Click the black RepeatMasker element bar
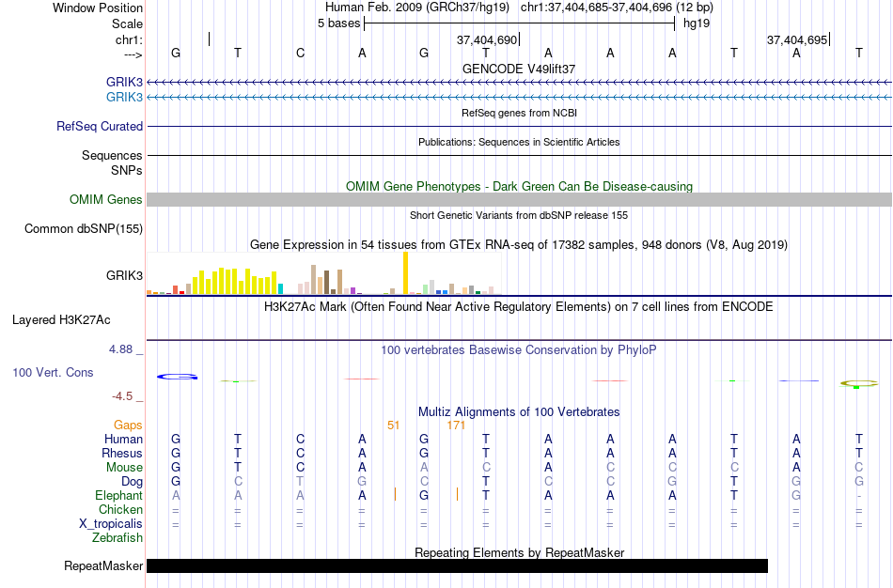The height and width of the screenshot is (588, 893). (458, 565)
